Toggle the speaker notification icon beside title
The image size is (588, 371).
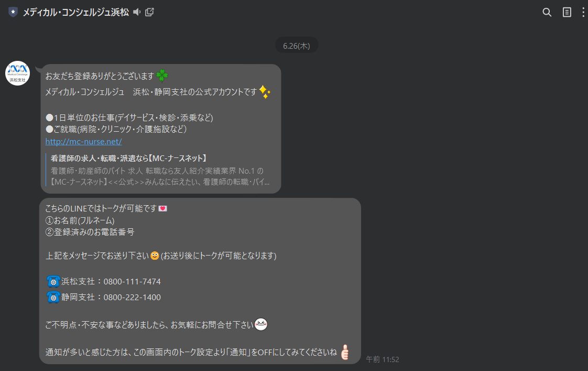[x=137, y=12]
